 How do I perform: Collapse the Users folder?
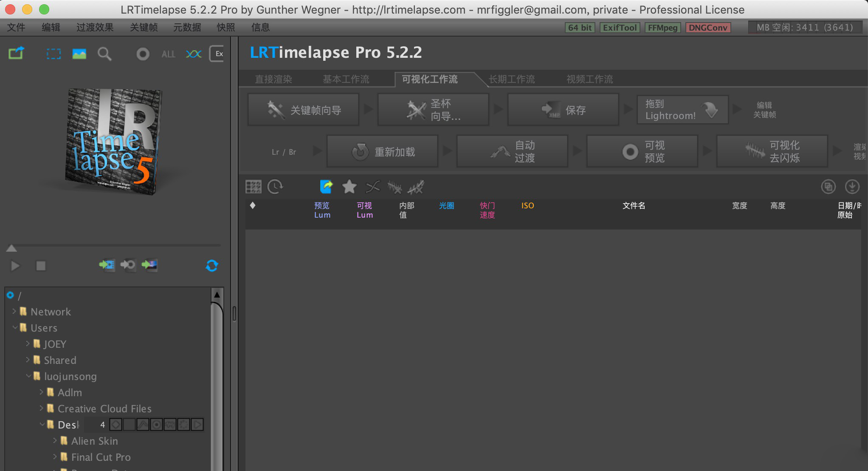point(15,328)
